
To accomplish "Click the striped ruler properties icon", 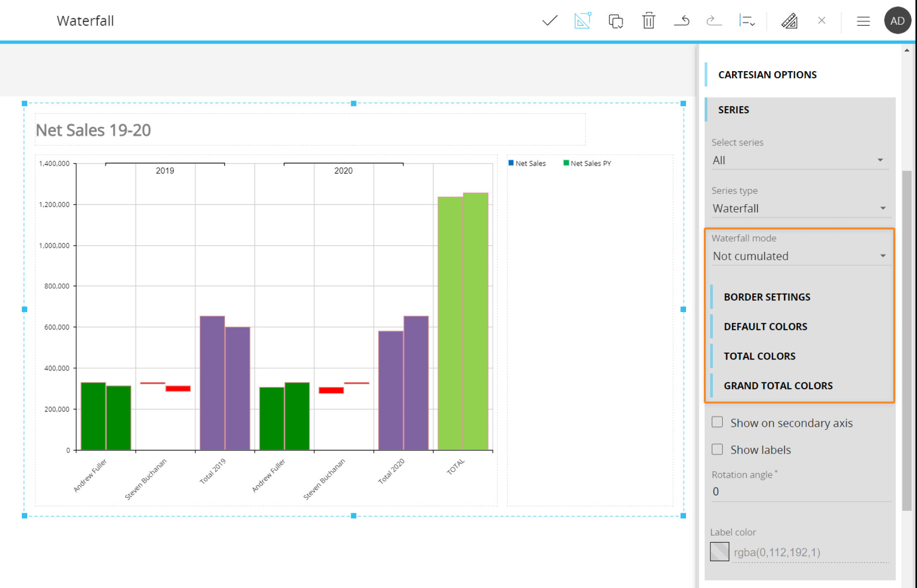I will tap(789, 21).
